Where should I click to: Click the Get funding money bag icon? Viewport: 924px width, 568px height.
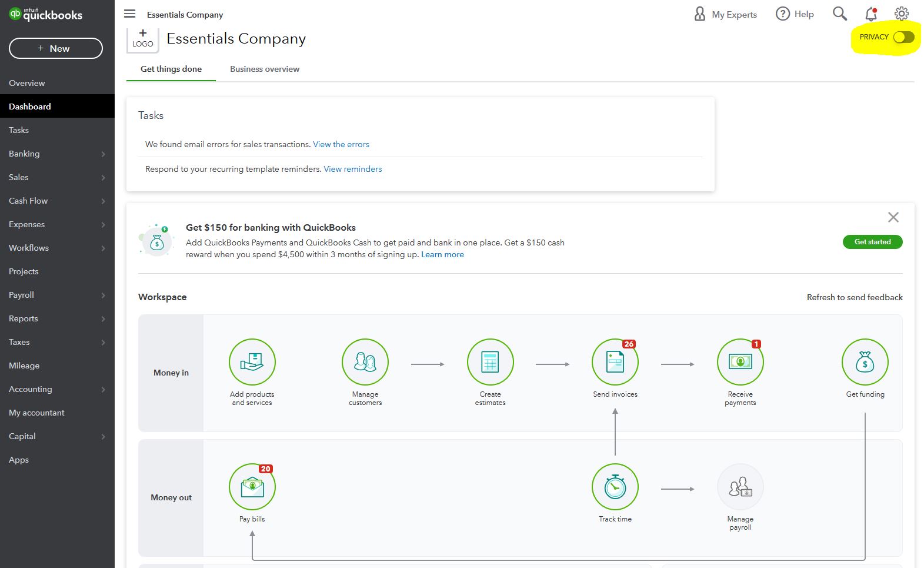click(x=865, y=362)
